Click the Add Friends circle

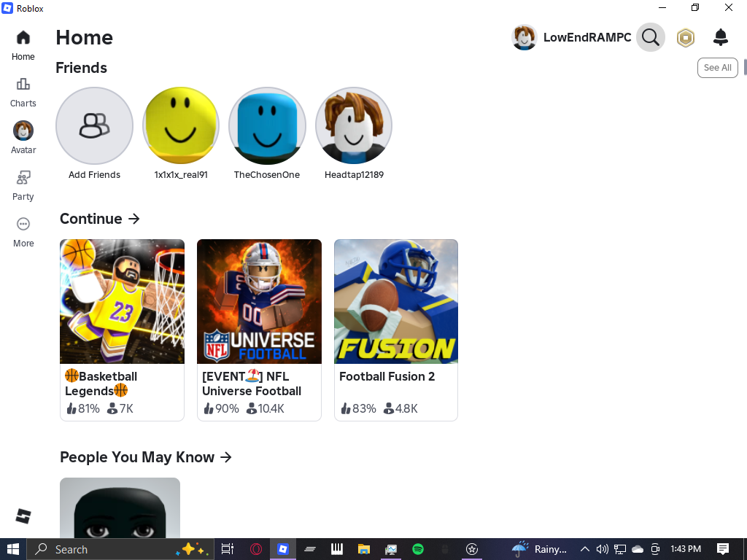point(94,125)
